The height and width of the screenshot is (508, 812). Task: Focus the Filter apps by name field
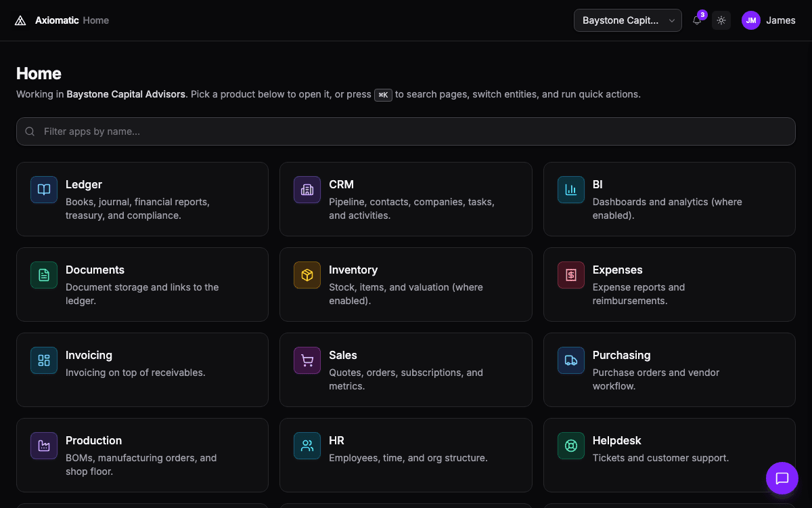click(406, 131)
